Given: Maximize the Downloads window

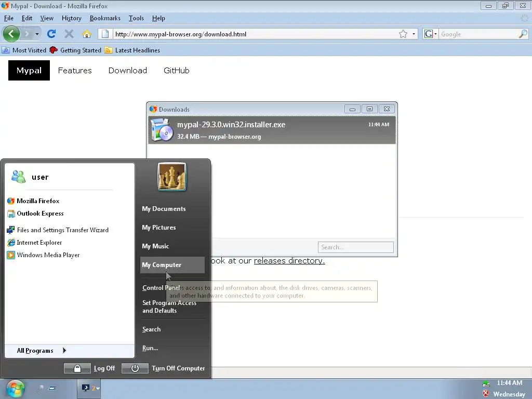Looking at the screenshot, I should pos(369,109).
